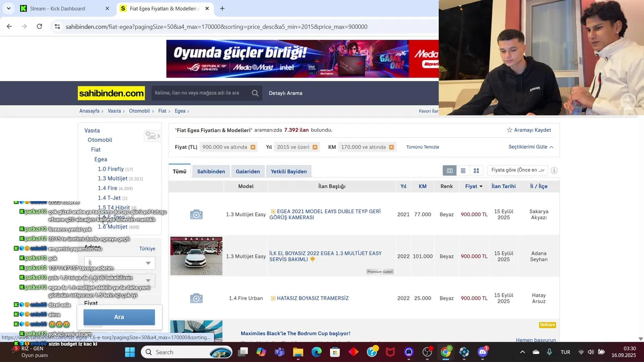The width and height of the screenshot is (644, 362).
Task: Open Google Chrome from the taskbar
Action: pyautogui.click(x=446, y=352)
